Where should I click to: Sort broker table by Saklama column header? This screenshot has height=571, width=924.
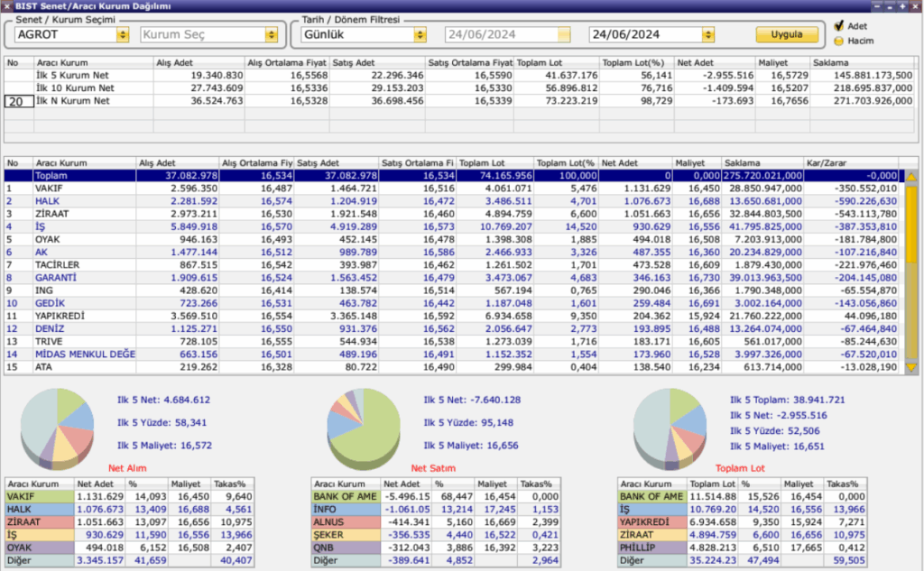click(x=762, y=162)
